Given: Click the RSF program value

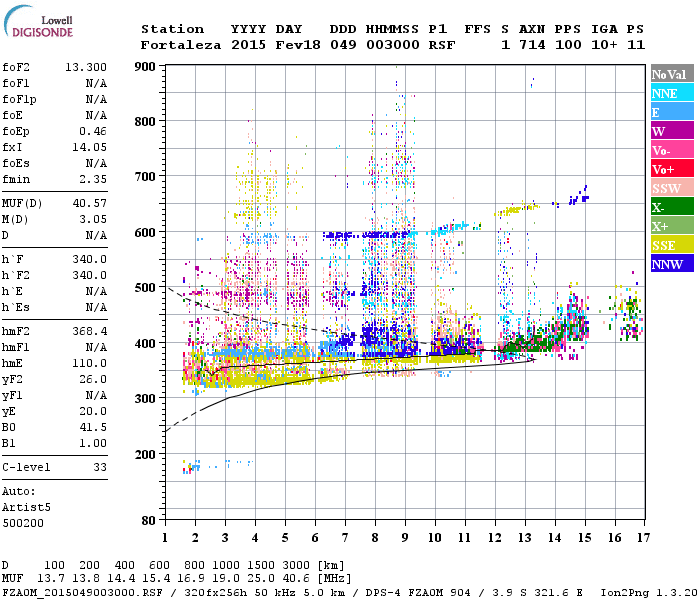Looking at the screenshot, I should click(442, 45).
